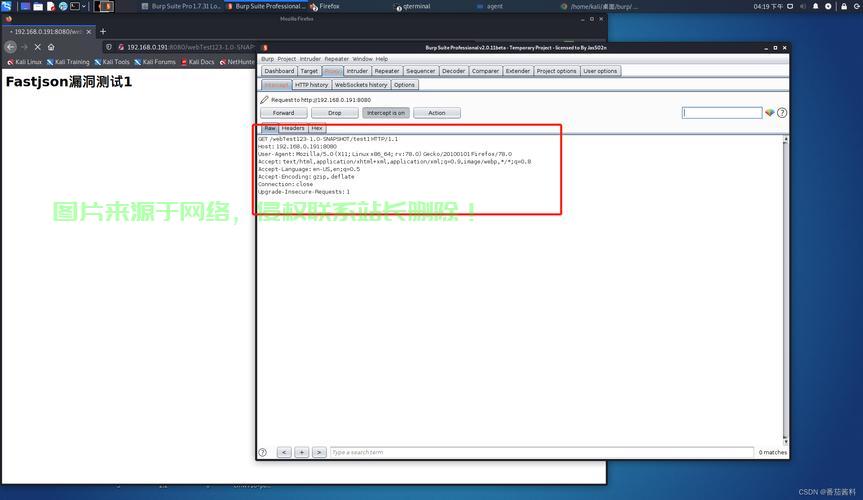This screenshot has height=500, width=863.
Task: Open the Help menu in Burp
Action: 381,59
